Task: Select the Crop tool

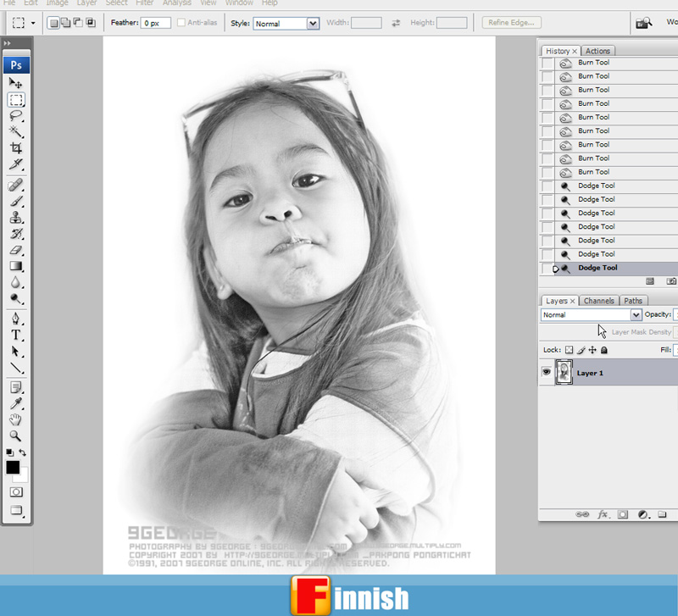Action: tap(15, 148)
